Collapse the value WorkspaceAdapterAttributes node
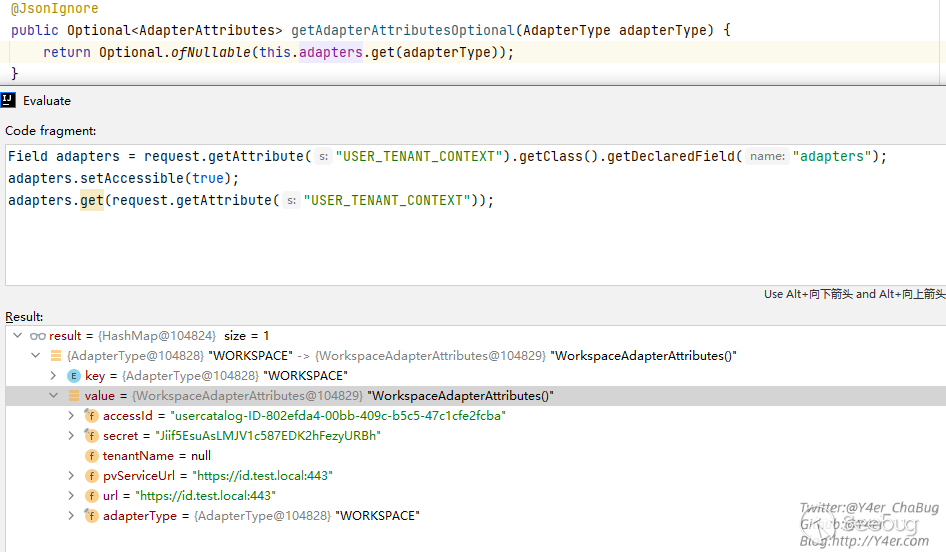 [54, 395]
